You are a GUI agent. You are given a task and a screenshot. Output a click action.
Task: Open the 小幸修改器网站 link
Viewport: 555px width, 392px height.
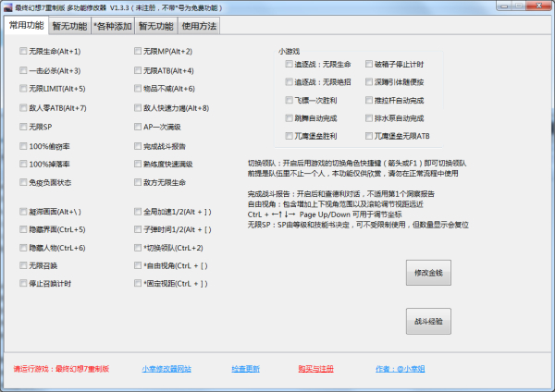coord(166,369)
